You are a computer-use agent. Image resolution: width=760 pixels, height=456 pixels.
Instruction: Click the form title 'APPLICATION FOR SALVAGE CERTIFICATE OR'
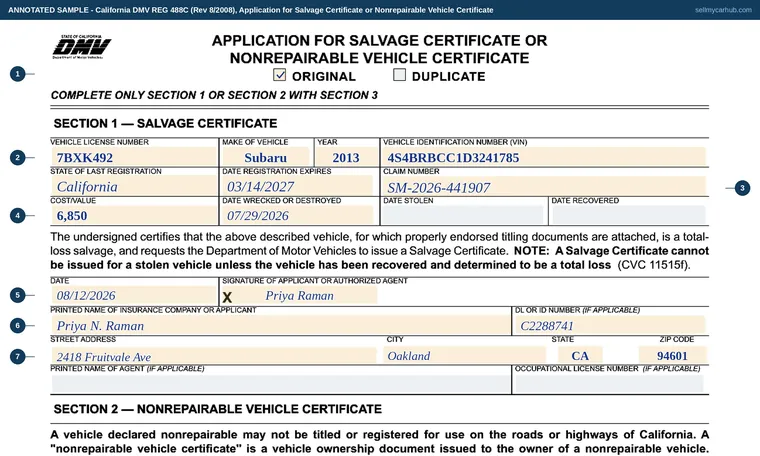pos(380,41)
